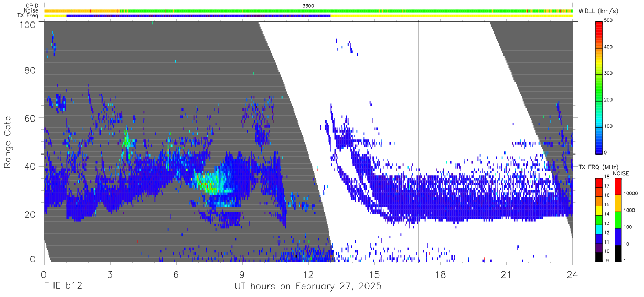This screenshot has width=644, height=297.
Task: Click the orange swatch in NOISE legend
Action: (x=617, y=203)
